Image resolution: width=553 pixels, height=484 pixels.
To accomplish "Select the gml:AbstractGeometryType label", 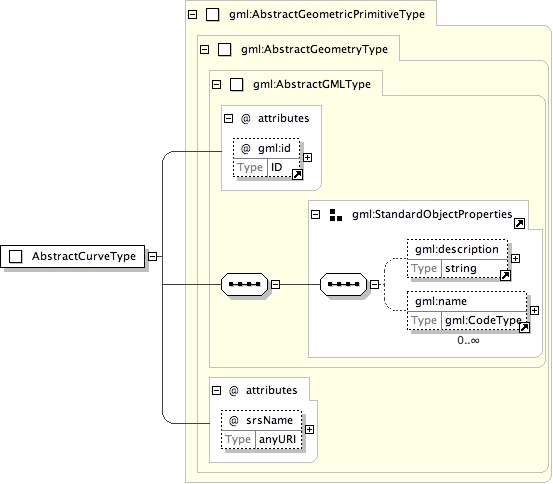I will coord(315,49).
